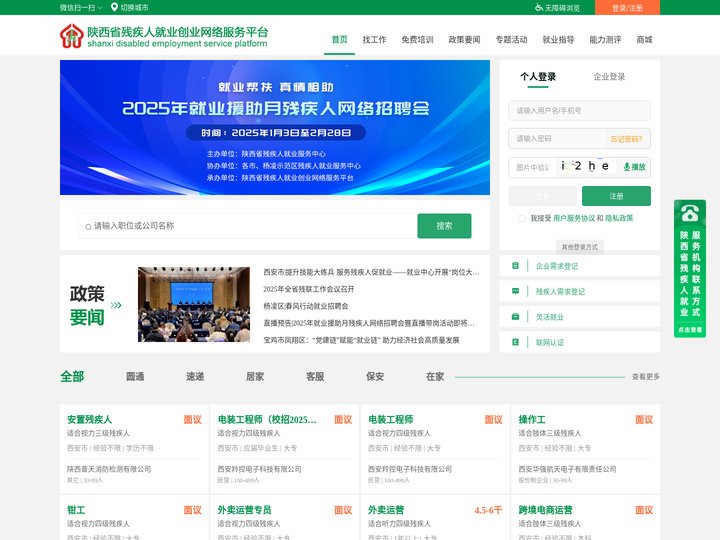This screenshot has height=540, width=720.
Task: Click the 忘记密码? link
Action: coord(626,139)
